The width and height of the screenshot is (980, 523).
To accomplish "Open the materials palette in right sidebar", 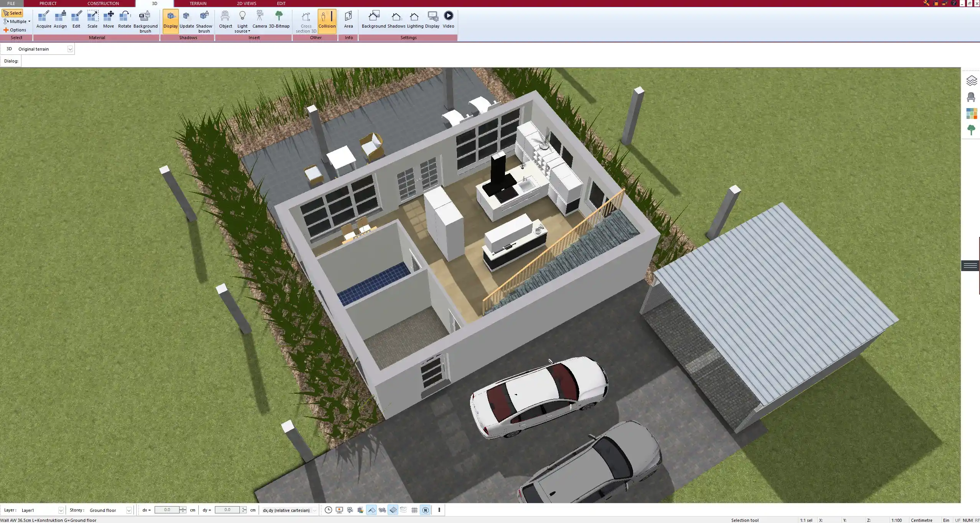I will (x=972, y=113).
